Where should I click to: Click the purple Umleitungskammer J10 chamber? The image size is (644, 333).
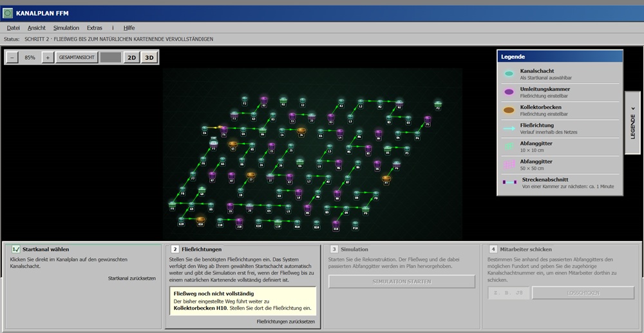coord(240,222)
